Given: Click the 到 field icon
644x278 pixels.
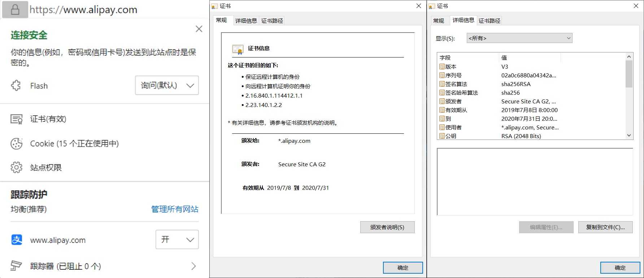Looking at the screenshot, I should tap(442, 119).
